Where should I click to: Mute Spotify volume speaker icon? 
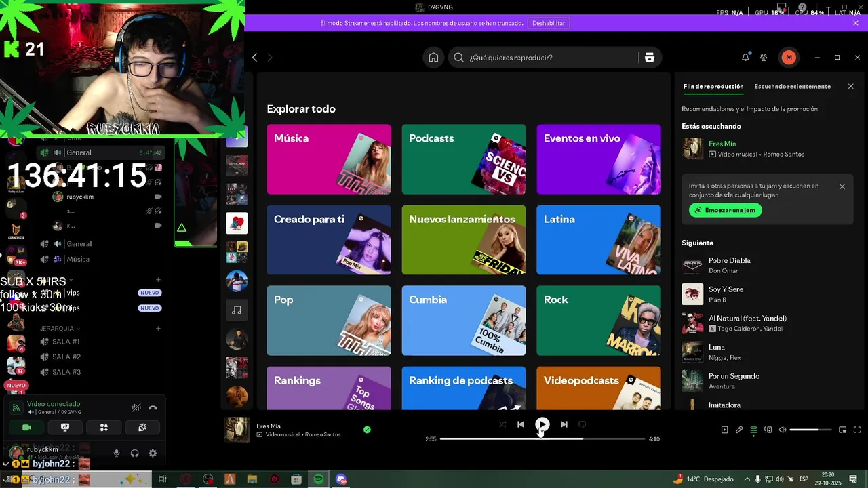coord(783,430)
